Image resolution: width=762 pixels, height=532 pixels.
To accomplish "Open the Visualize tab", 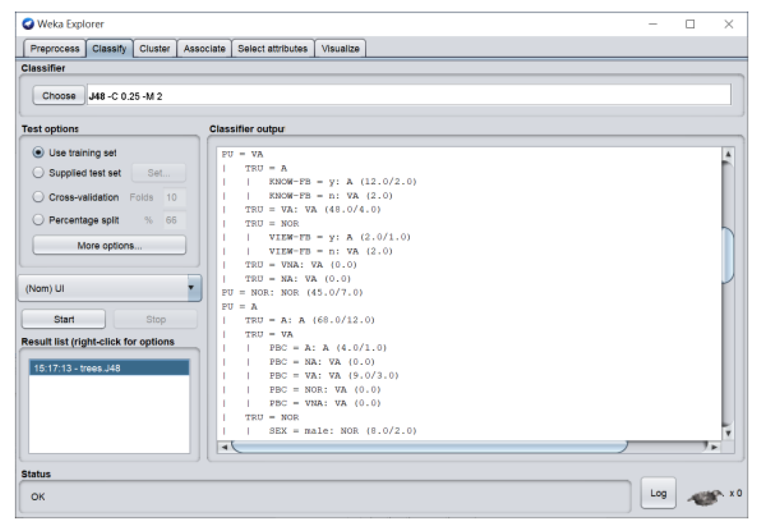I will (x=340, y=49).
